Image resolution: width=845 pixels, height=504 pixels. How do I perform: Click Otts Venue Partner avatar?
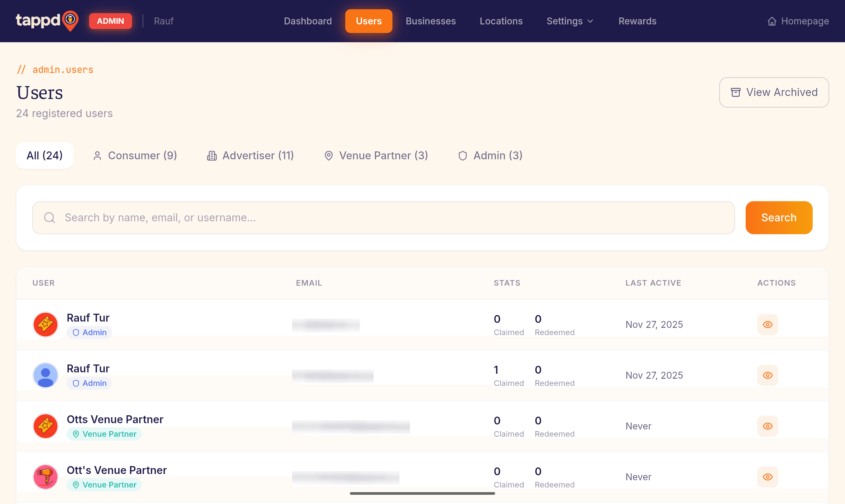45,426
